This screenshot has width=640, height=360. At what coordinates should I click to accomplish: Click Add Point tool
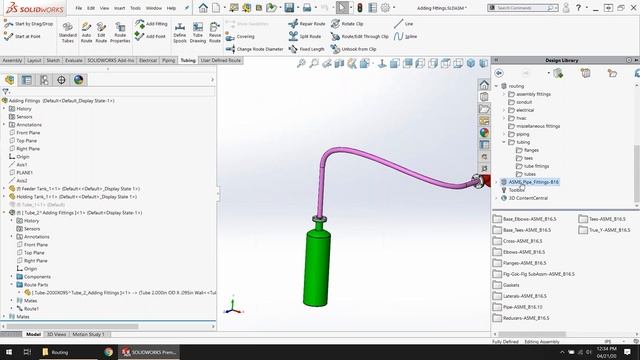click(x=151, y=36)
